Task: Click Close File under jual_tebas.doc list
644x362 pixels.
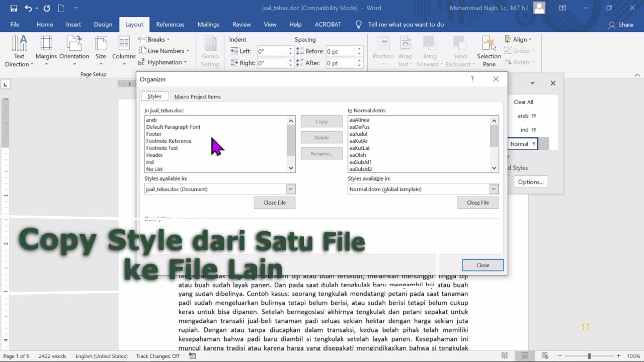Action: pyautogui.click(x=275, y=203)
